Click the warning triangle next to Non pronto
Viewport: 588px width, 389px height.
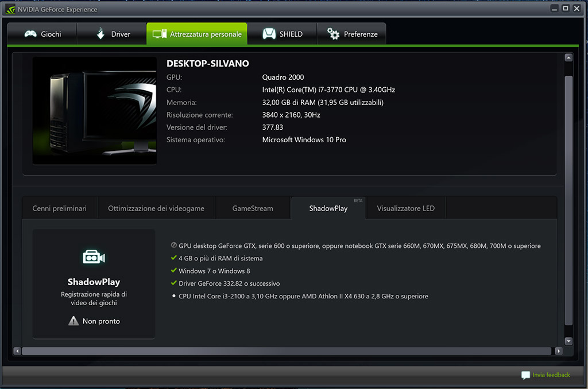tap(73, 321)
